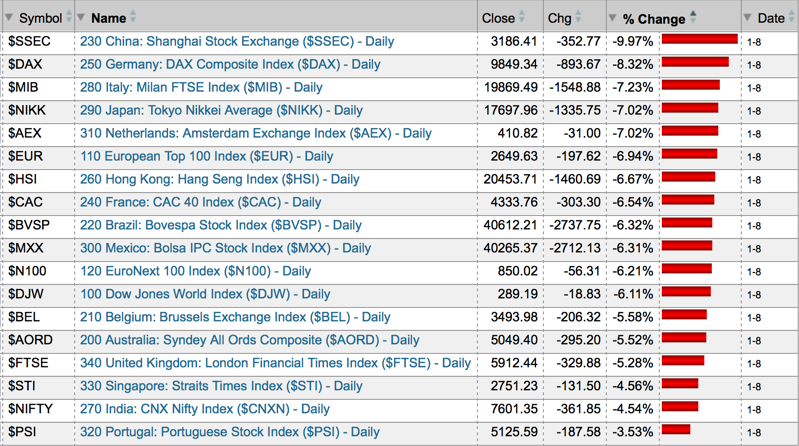Click the sort arrows beside Chg header
This screenshot has height=446, width=799.
pos(579,18)
